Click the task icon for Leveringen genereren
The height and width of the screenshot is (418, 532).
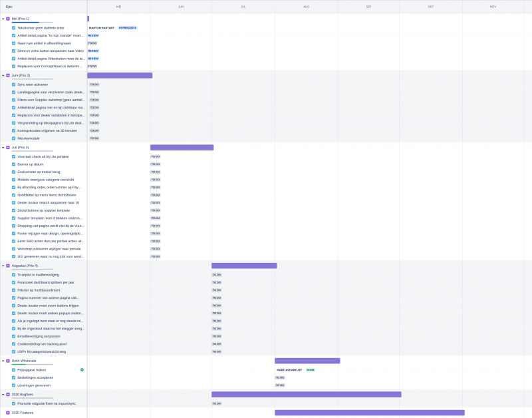[13, 385]
